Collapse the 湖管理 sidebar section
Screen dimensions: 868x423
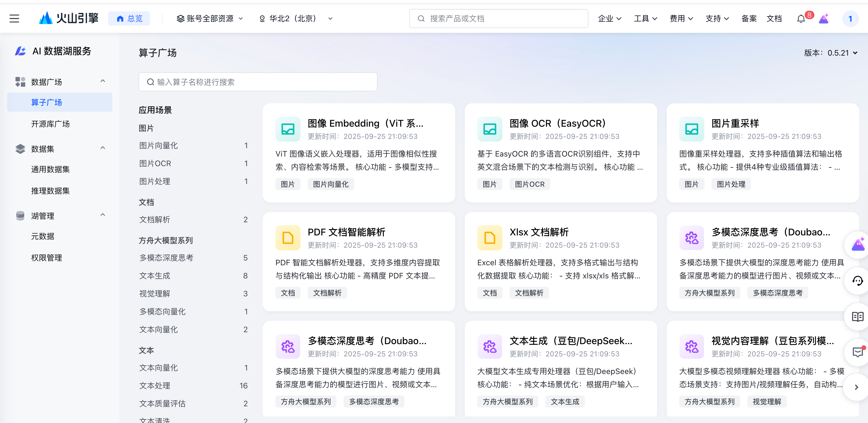pyautogui.click(x=103, y=215)
